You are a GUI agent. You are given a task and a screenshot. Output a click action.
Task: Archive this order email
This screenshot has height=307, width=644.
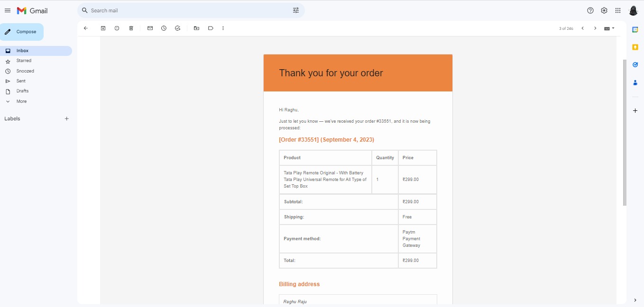pos(103,28)
